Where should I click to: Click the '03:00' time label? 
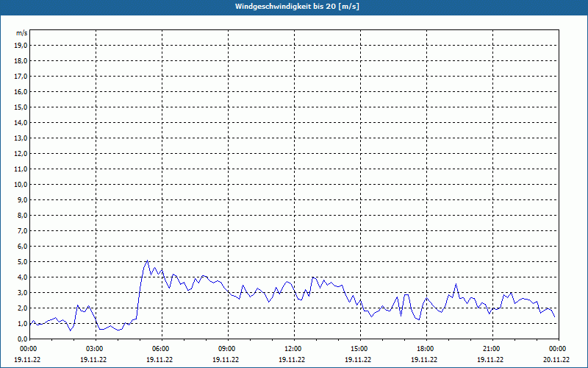pos(95,349)
